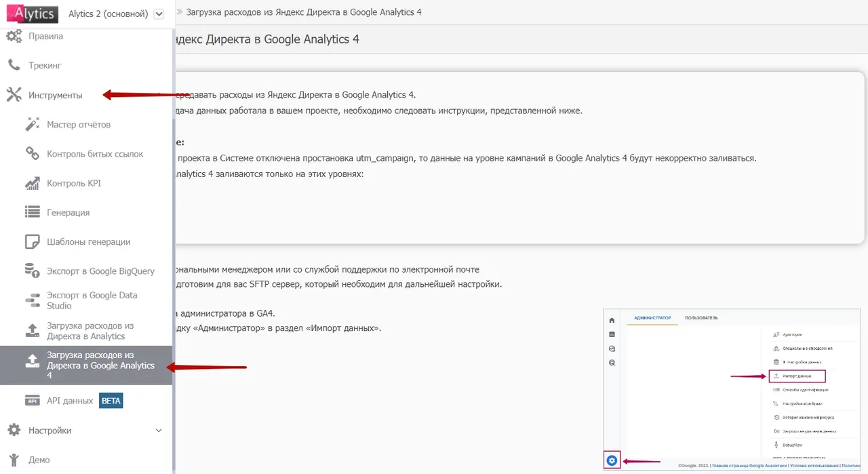Image resolution: width=868 pixels, height=474 pixels.
Task: Click the person icon for Демо
Action: point(14,459)
